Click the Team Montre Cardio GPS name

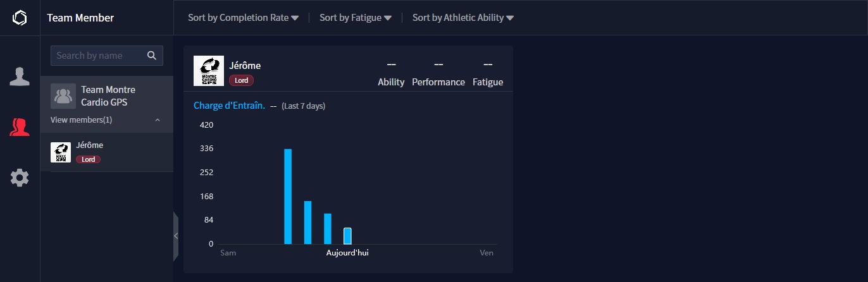108,95
